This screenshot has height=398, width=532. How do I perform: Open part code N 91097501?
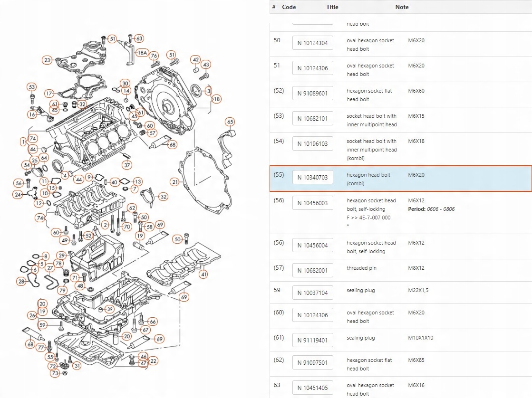pos(312,362)
